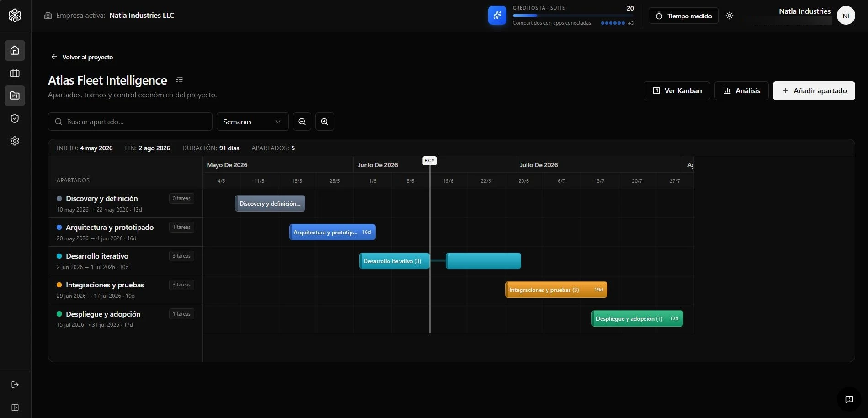Screen dimensions: 868x418
Task: Open the Home icon in sidebar
Action: (15, 50)
